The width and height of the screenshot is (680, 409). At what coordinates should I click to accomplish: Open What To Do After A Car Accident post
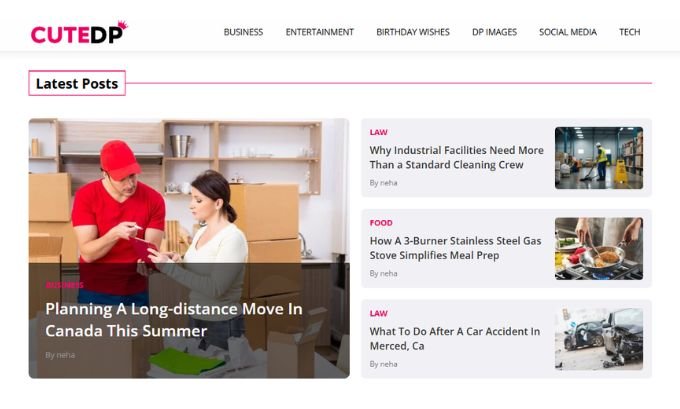coord(455,339)
